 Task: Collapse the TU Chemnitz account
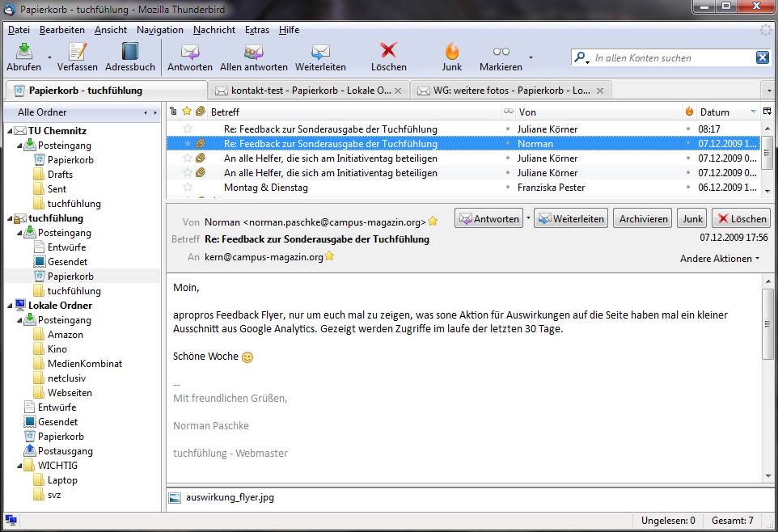(10, 131)
